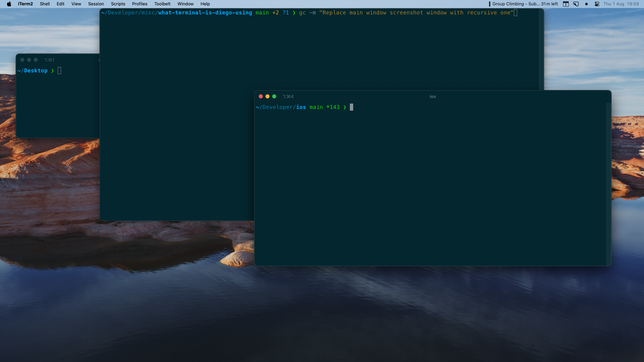Open the Control Center switches icon
Image resolution: width=644 pixels, height=362 pixels.
597,4
